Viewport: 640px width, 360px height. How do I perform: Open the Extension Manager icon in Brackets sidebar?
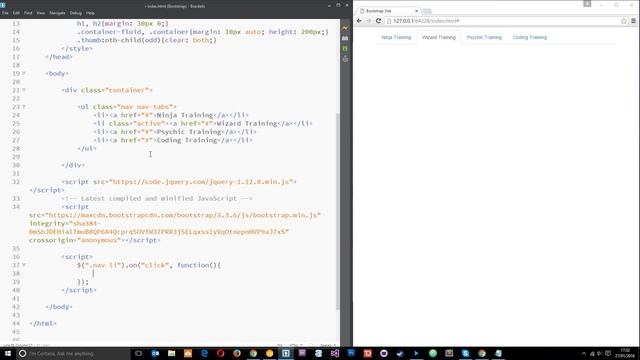[x=345, y=38]
